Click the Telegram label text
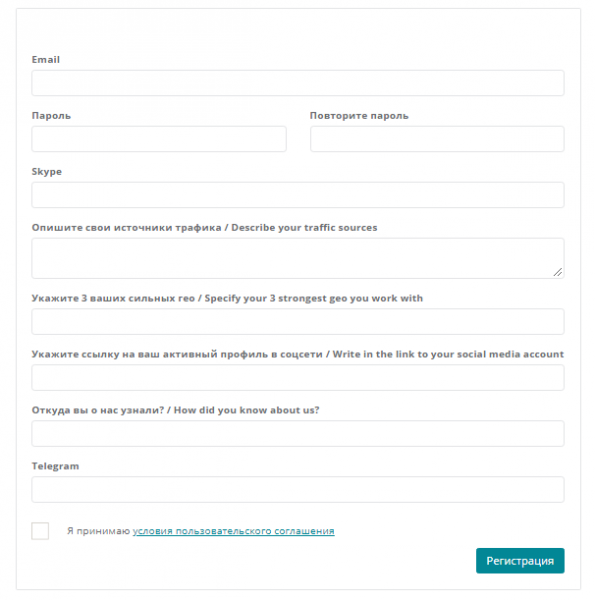Image resolution: width=595 pixels, height=600 pixels. 55,466
